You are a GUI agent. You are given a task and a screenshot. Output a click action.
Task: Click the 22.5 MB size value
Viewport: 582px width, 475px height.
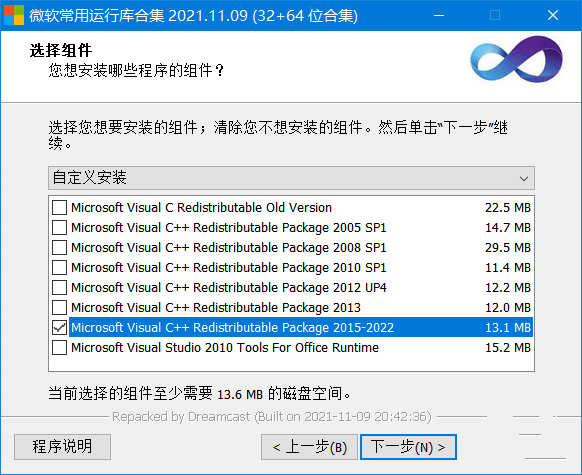click(x=508, y=208)
